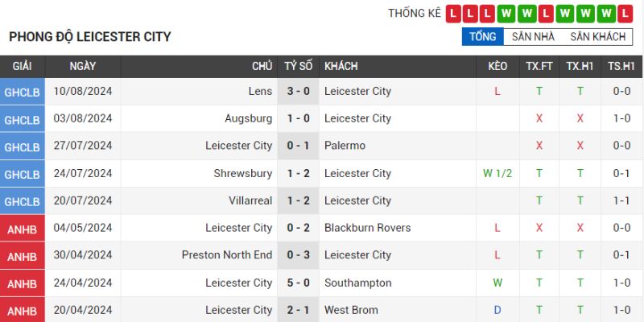Click the KÈO column header
Screen dimensions: 644x322
pyautogui.click(x=497, y=66)
